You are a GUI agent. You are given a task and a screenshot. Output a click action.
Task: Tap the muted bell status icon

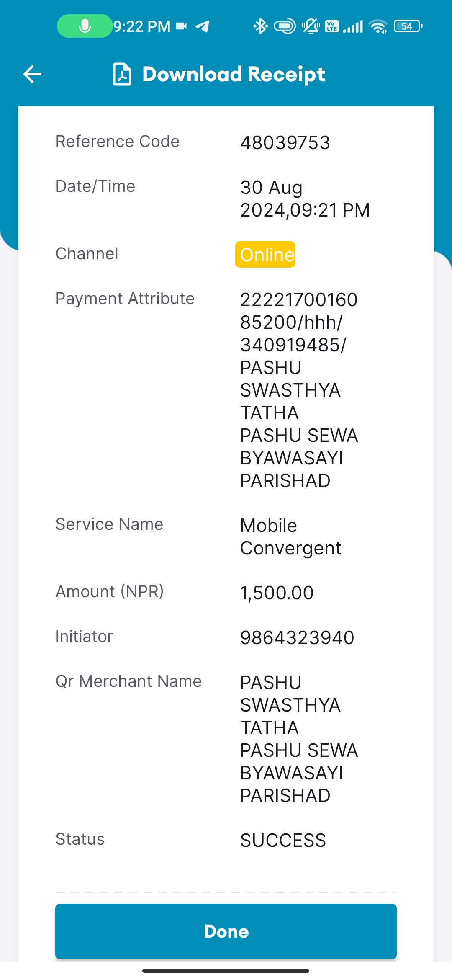[x=311, y=26]
